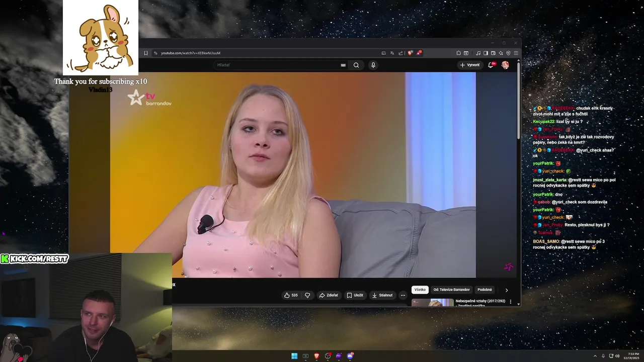Click the KICK.COM/RESTT overlay label

(x=35, y=258)
